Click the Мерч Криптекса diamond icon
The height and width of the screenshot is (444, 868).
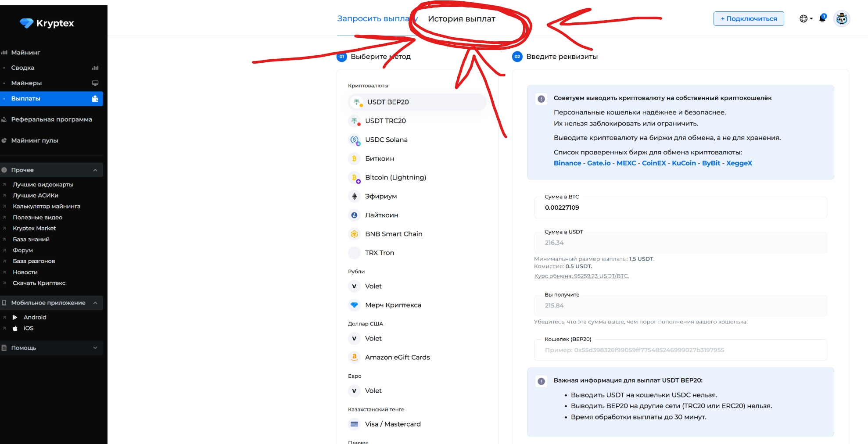354,305
